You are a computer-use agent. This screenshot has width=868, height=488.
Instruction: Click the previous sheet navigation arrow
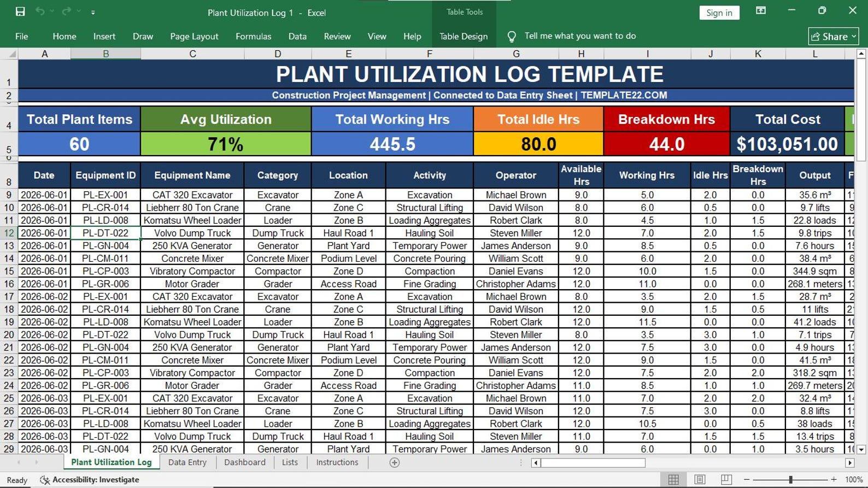click(x=19, y=462)
